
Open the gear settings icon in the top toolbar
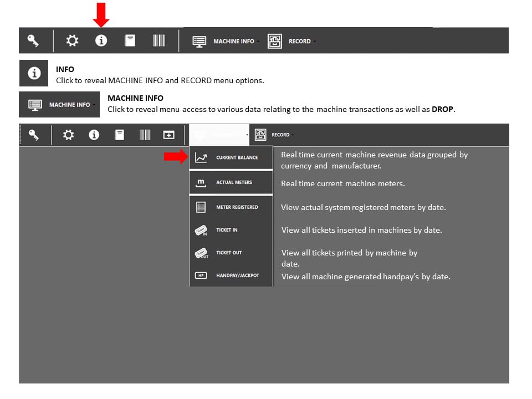72,40
